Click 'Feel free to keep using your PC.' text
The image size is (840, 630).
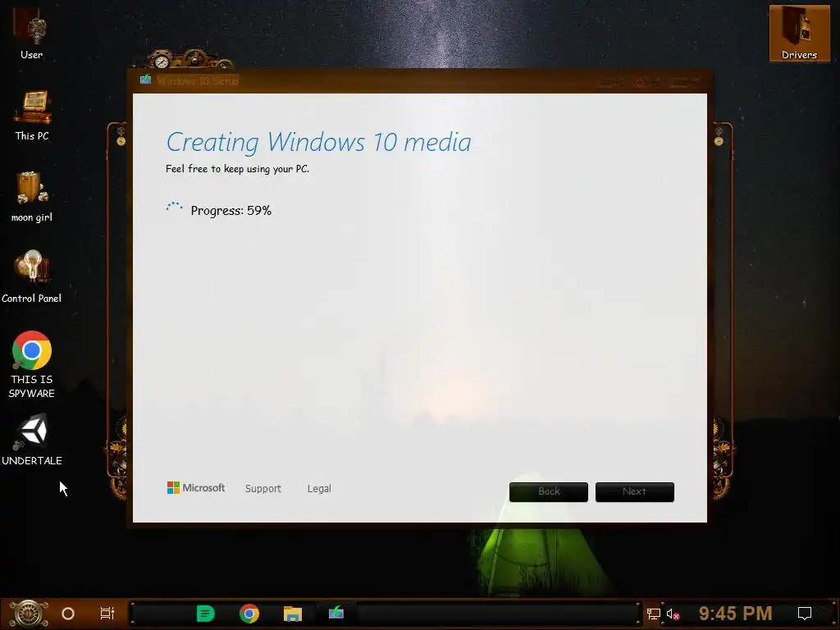point(237,169)
